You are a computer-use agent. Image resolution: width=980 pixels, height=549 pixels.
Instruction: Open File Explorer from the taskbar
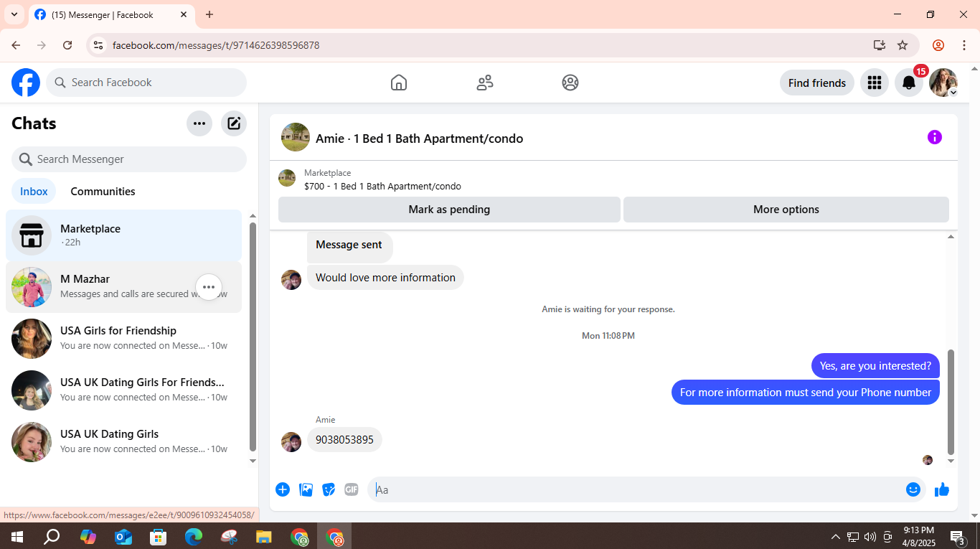click(x=264, y=537)
